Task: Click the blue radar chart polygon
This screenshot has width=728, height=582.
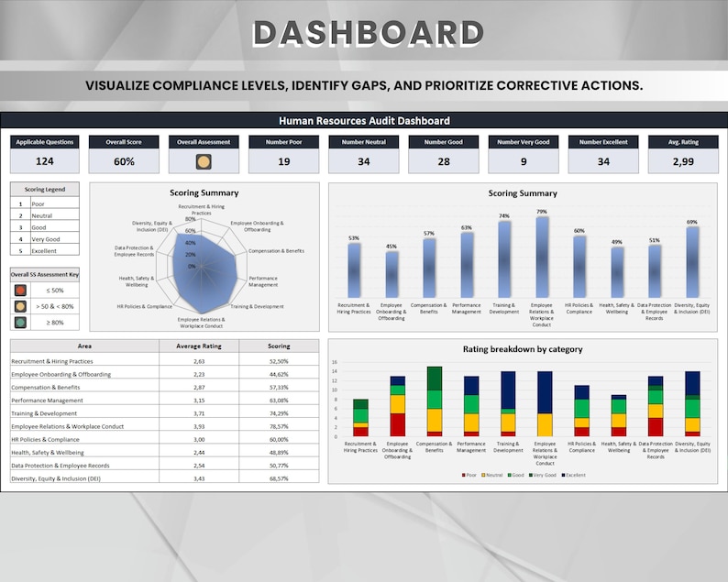Action: pyautogui.click(x=205, y=274)
